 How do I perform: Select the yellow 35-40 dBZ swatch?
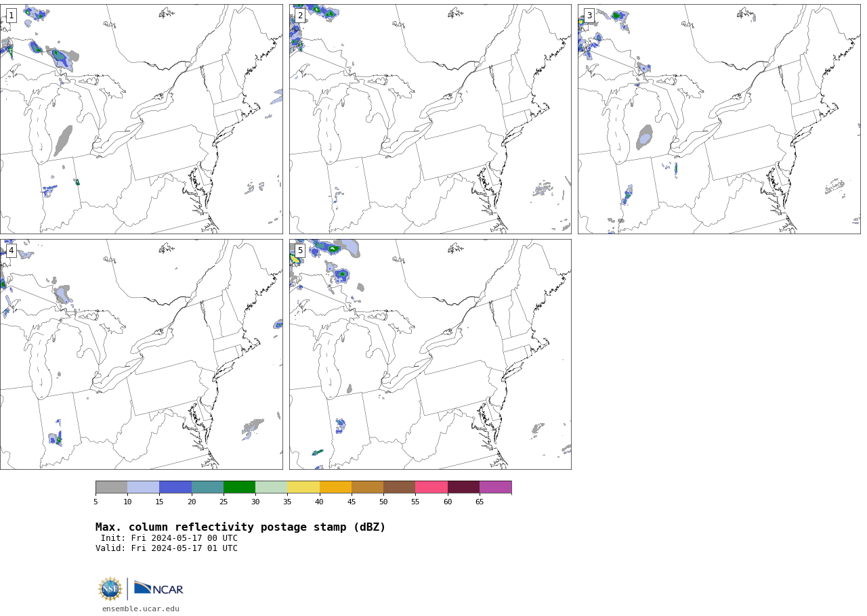click(x=303, y=487)
